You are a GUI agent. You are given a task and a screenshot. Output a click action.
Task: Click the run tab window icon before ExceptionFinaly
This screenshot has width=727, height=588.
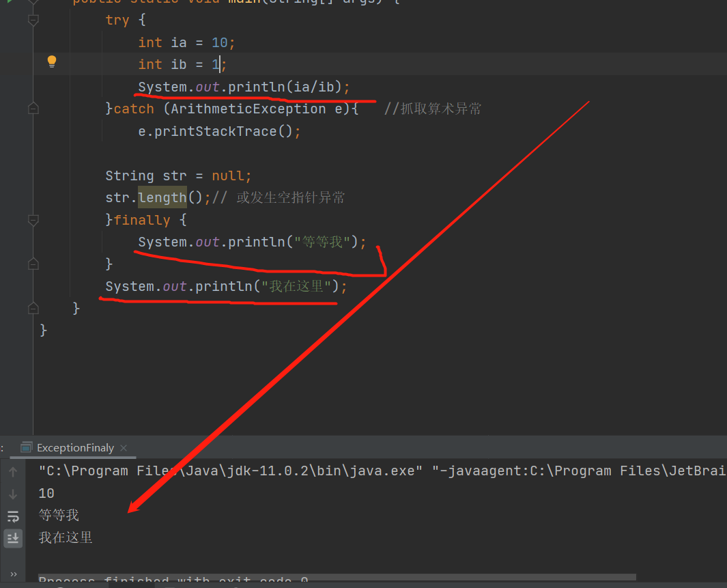[27, 447]
